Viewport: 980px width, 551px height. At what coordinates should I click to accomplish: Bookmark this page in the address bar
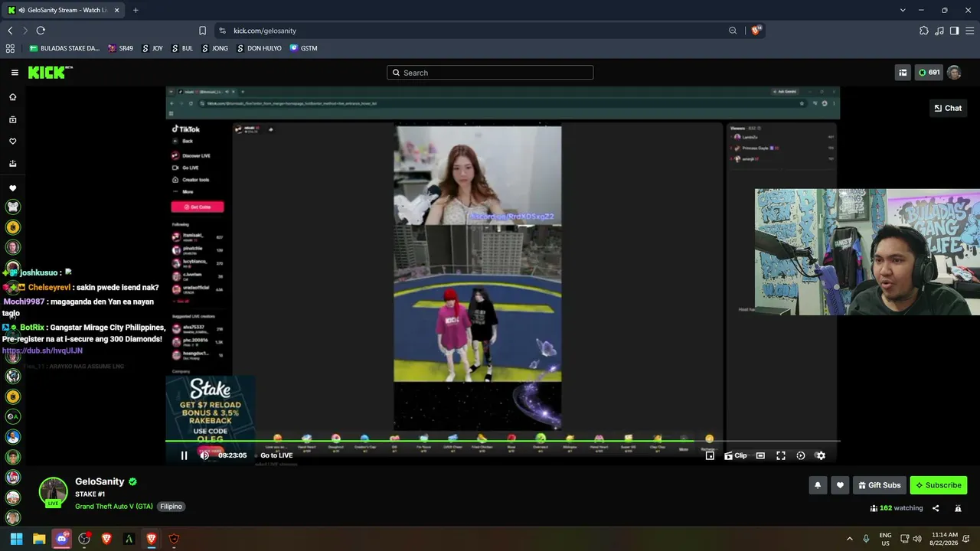pyautogui.click(x=202, y=31)
